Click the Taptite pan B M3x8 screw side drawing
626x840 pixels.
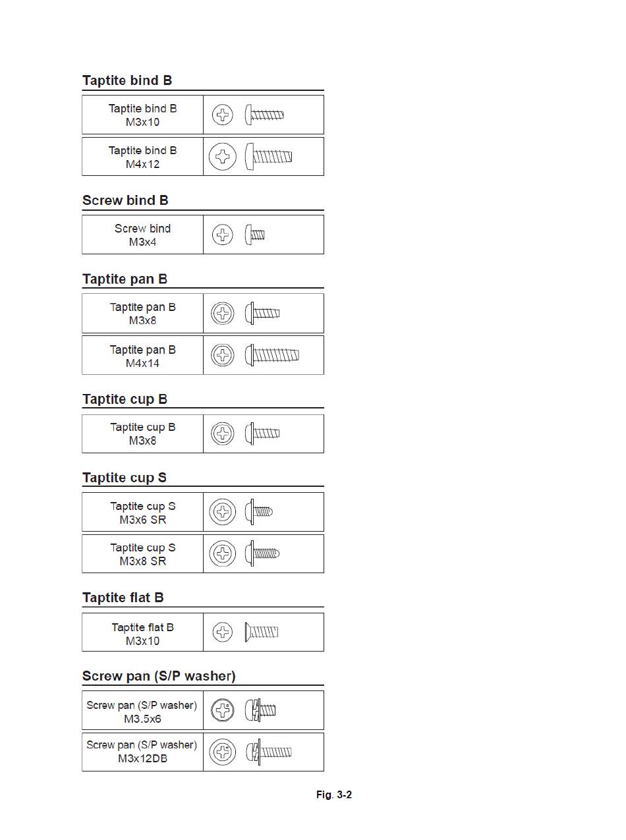[x=262, y=313]
